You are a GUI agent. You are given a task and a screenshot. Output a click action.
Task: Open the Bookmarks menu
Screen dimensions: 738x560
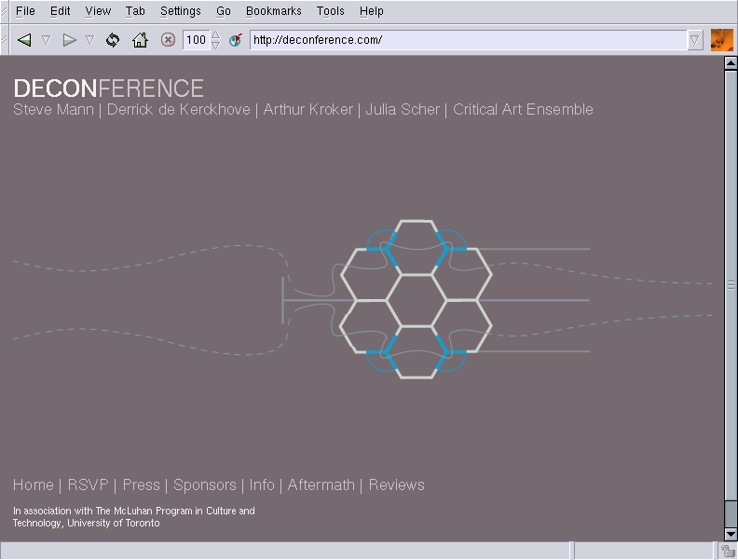point(274,11)
